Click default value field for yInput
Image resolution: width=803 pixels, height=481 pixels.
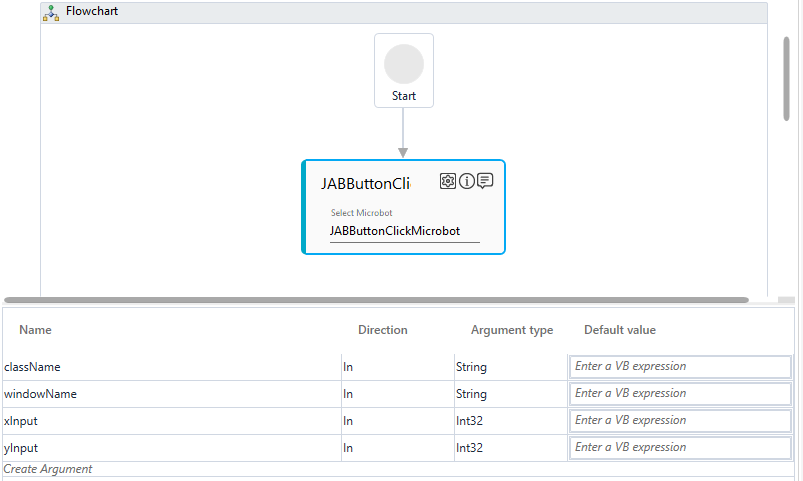pyautogui.click(x=680, y=448)
